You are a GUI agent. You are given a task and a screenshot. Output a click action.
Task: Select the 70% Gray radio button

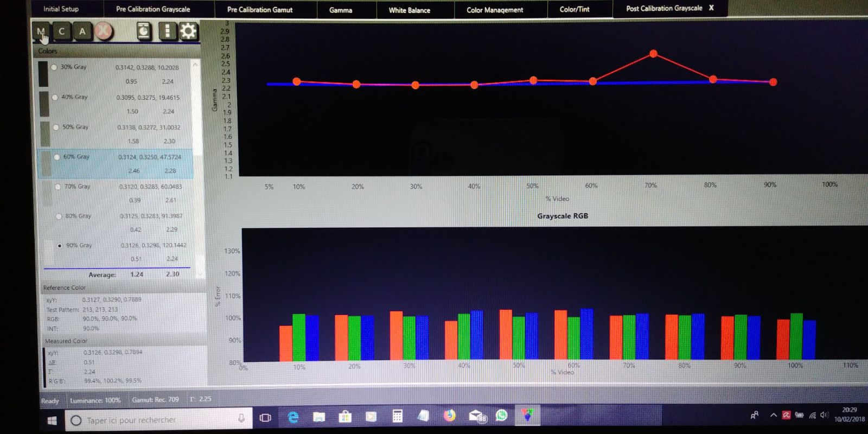pyautogui.click(x=58, y=187)
